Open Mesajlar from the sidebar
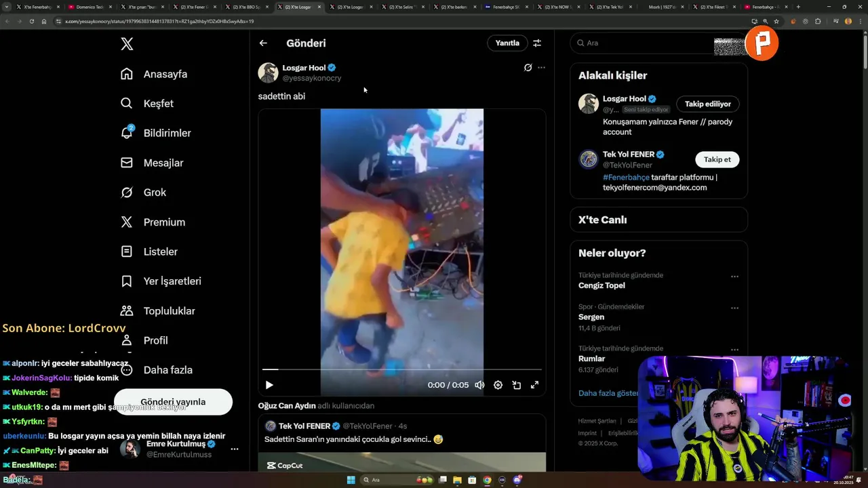 tap(152, 163)
